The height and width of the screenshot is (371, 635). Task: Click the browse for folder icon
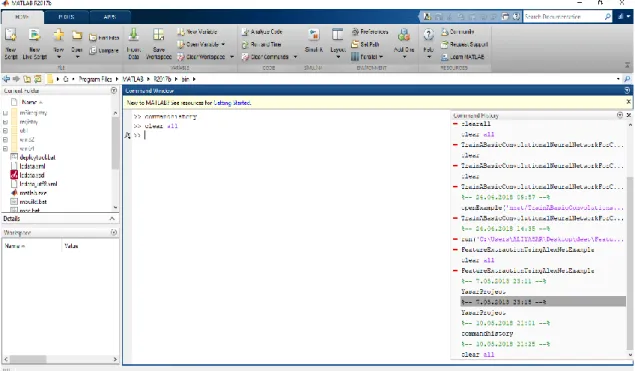(38, 79)
